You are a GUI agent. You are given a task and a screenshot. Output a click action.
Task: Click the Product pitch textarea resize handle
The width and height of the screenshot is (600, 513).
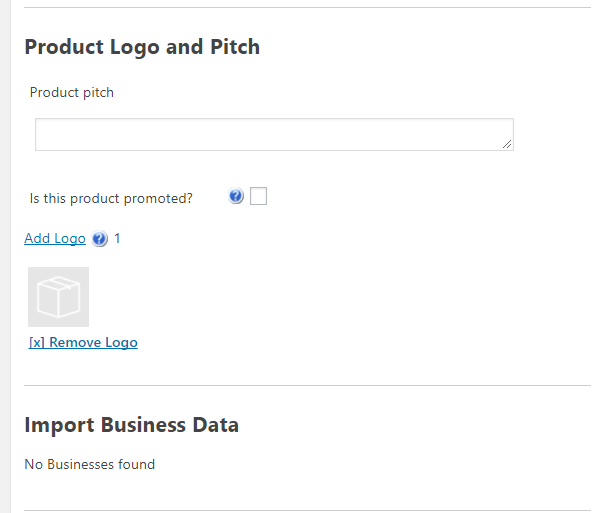[507, 144]
